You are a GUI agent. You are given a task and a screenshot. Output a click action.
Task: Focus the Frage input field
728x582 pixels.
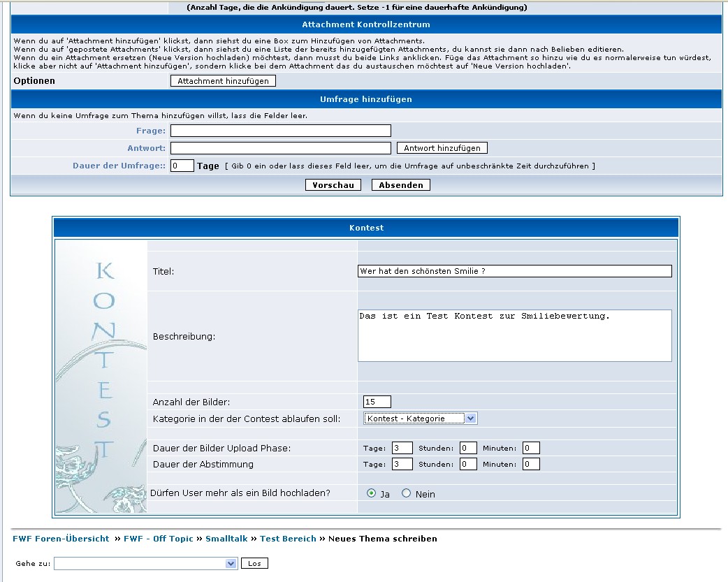click(x=280, y=131)
